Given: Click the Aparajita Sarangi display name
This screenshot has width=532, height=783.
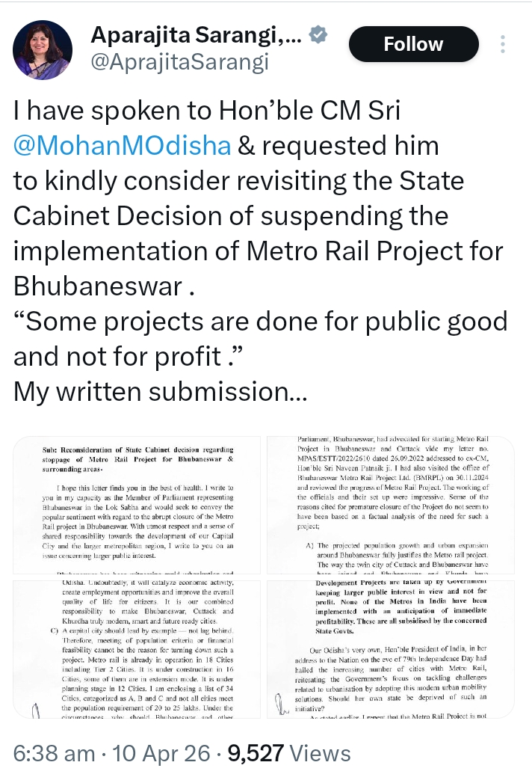Looking at the screenshot, I should click(x=197, y=34).
